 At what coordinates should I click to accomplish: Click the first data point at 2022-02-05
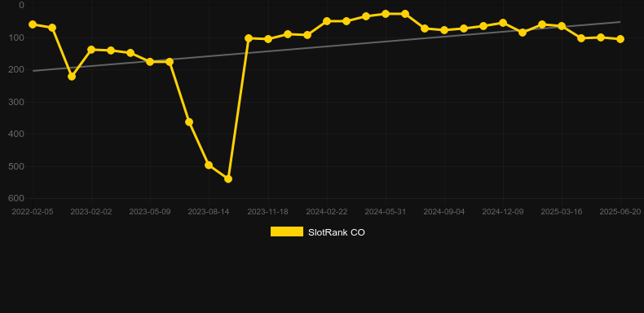coord(33,24)
